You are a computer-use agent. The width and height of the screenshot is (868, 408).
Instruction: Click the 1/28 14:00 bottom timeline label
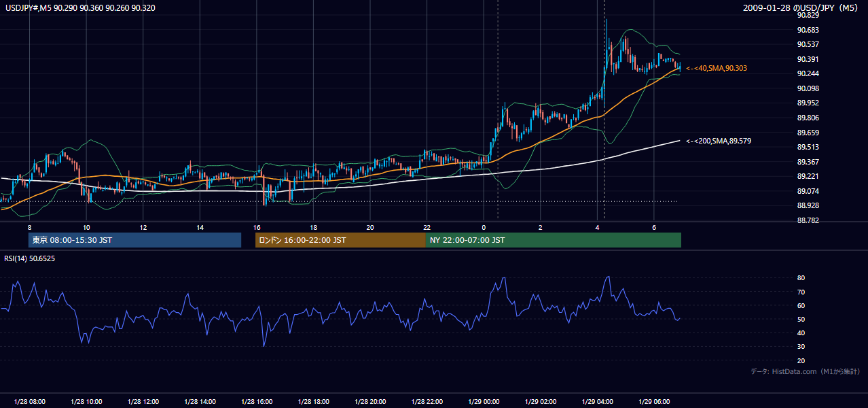pos(200,401)
